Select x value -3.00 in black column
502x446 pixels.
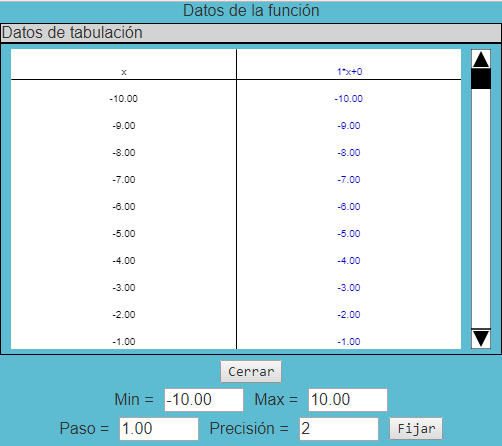(x=124, y=288)
